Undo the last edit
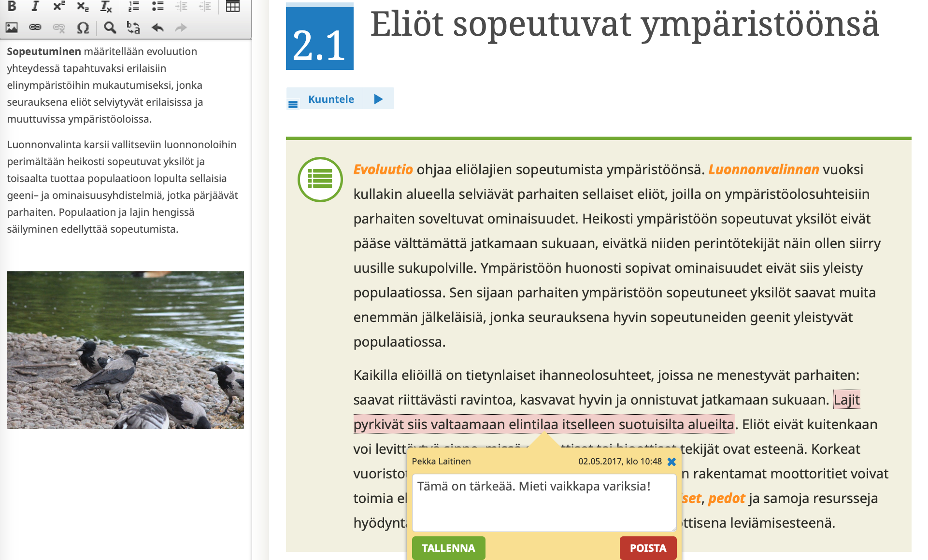928x560 pixels. (157, 28)
